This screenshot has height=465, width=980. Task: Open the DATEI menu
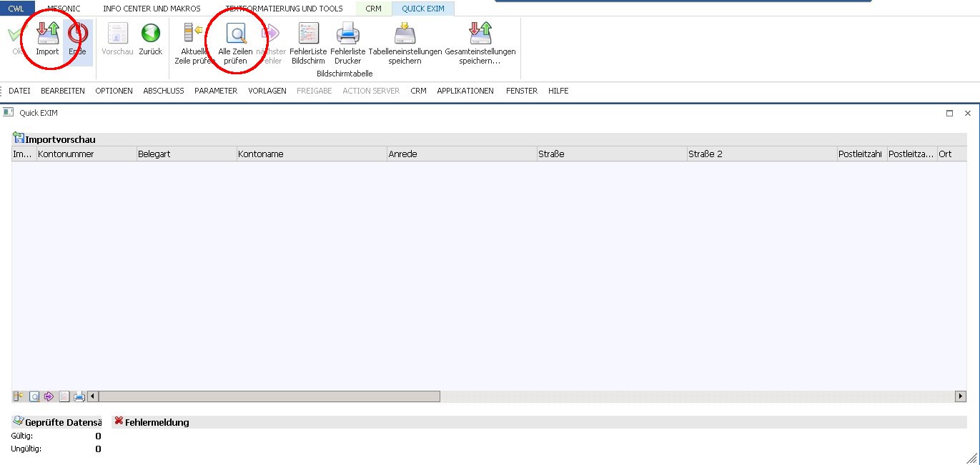click(x=19, y=91)
